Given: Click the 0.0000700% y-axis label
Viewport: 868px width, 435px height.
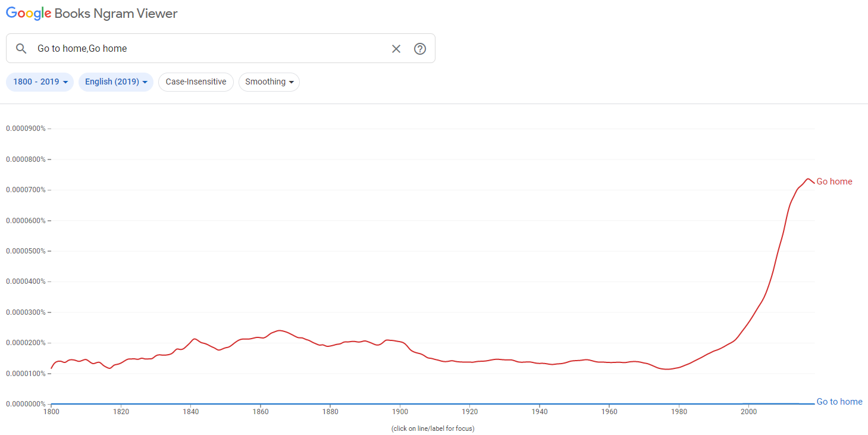Looking at the screenshot, I should [x=26, y=190].
